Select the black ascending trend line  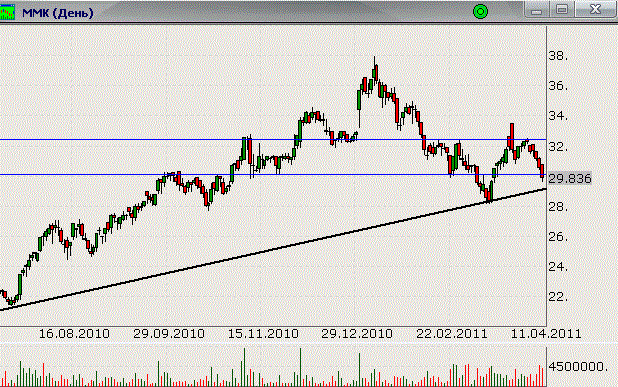pyautogui.click(x=273, y=249)
